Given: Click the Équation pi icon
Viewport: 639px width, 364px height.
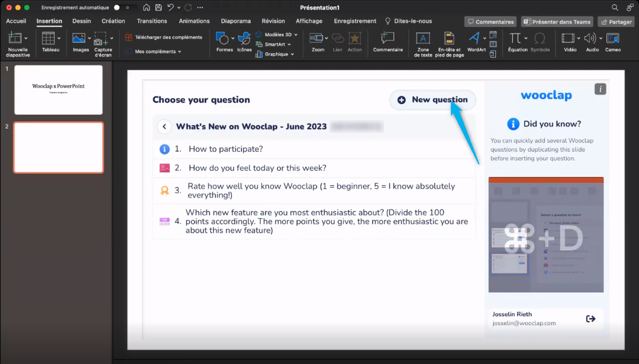Looking at the screenshot, I should (515, 38).
